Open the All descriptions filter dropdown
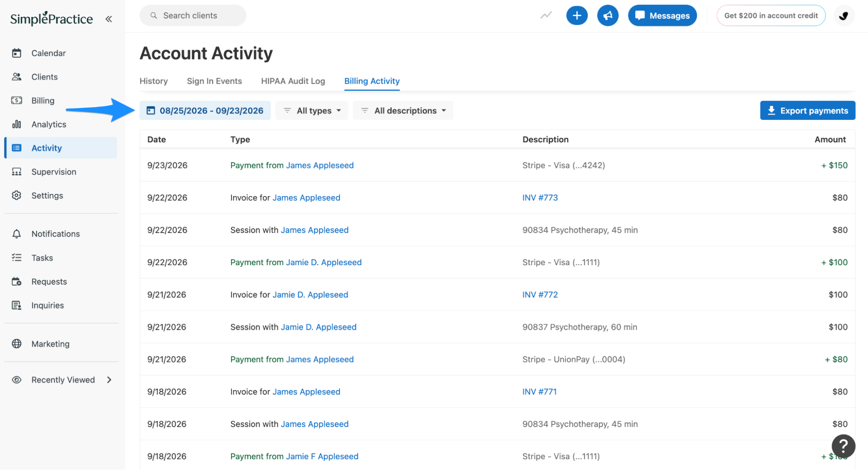 403,111
